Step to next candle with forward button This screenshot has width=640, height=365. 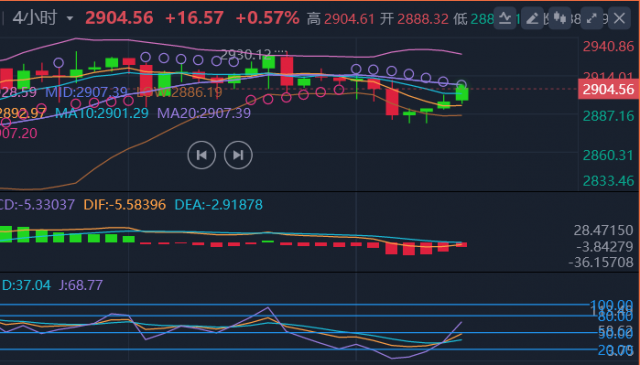(238, 155)
